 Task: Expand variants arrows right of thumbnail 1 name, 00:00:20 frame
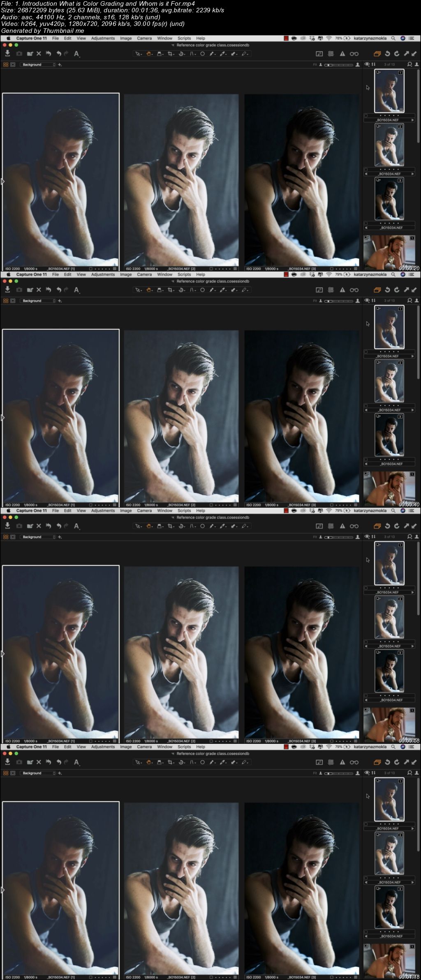[412, 120]
